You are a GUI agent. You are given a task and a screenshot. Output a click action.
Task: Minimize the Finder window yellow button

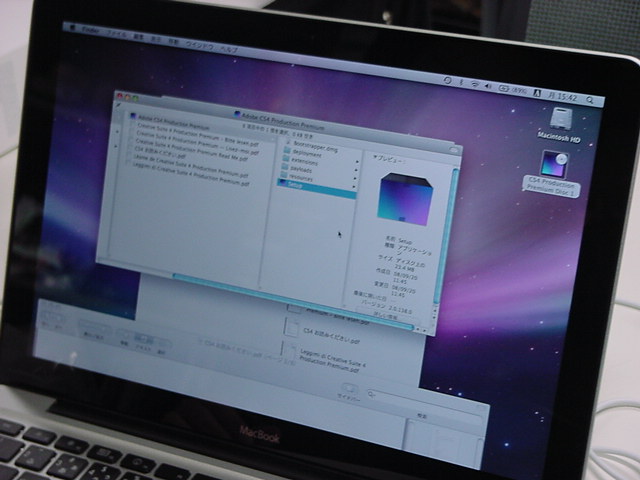click(128, 97)
